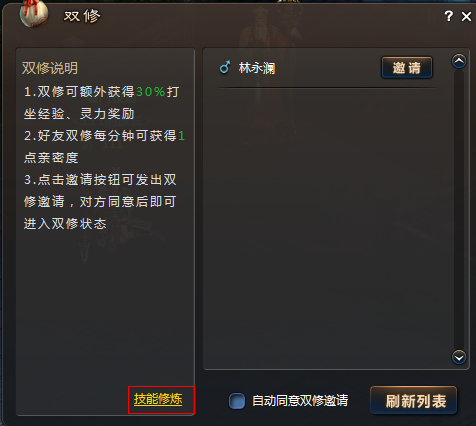This screenshot has width=476, height=426.
Task: Click the player list's down arrow button
Action: pos(459,357)
